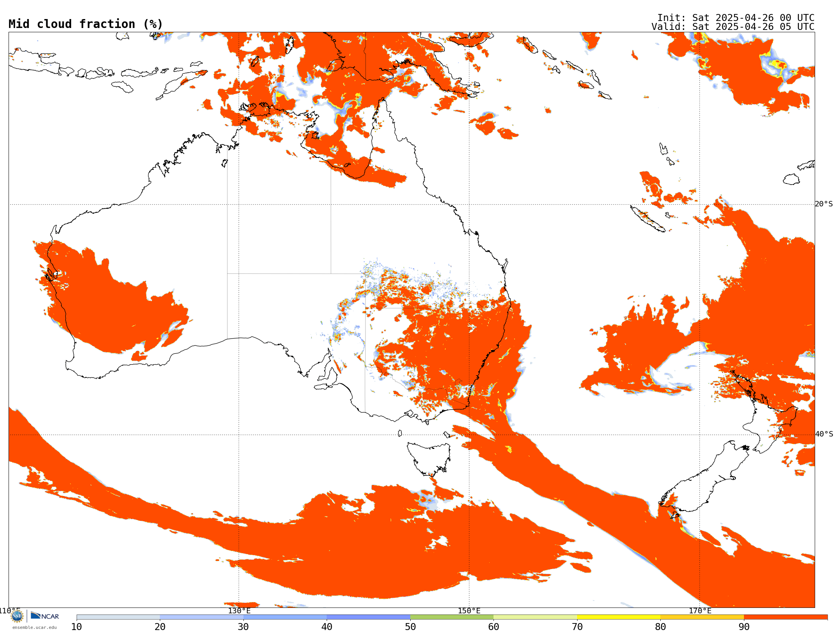Click New Caledonia island outline
Image resolution: width=840 pixels, height=632 pixels.
[x=647, y=219]
